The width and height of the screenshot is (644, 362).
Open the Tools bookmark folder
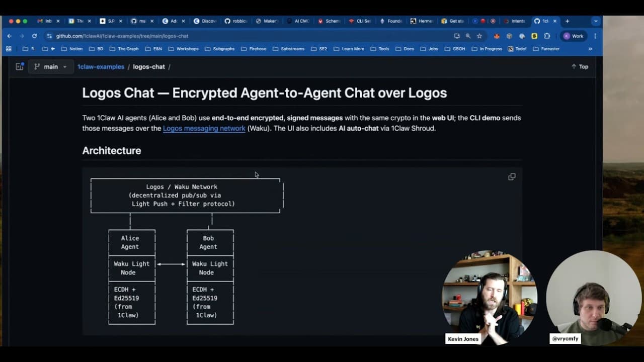tap(379, 49)
